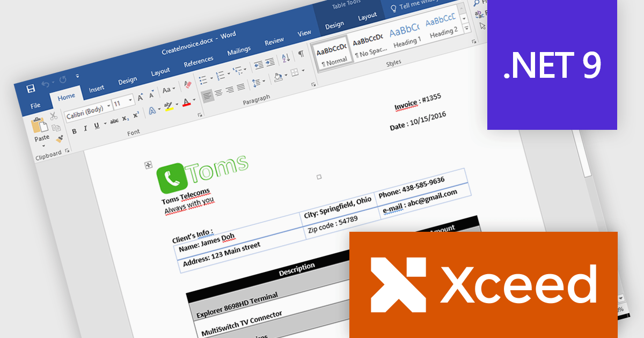Align text left

pyautogui.click(x=207, y=95)
